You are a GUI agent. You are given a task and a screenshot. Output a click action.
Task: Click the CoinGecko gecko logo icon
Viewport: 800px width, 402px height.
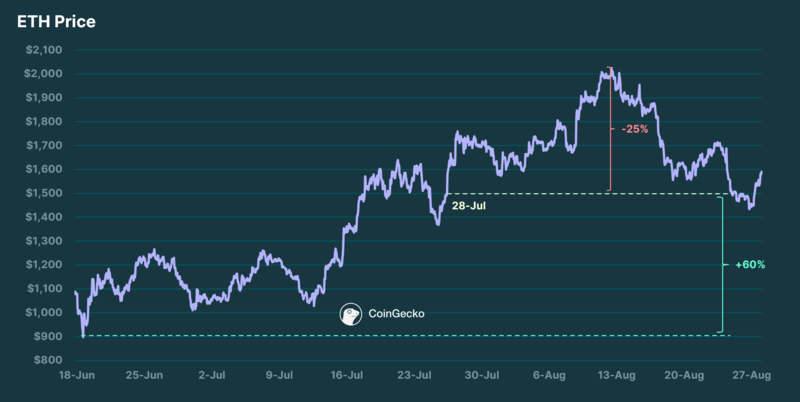pos(350,313)
